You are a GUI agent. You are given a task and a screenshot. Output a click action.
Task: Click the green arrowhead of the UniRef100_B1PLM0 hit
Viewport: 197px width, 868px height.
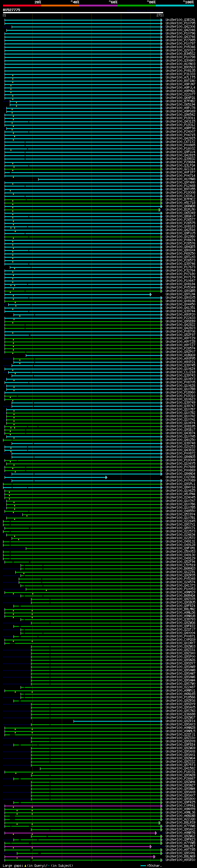[160, 210]
